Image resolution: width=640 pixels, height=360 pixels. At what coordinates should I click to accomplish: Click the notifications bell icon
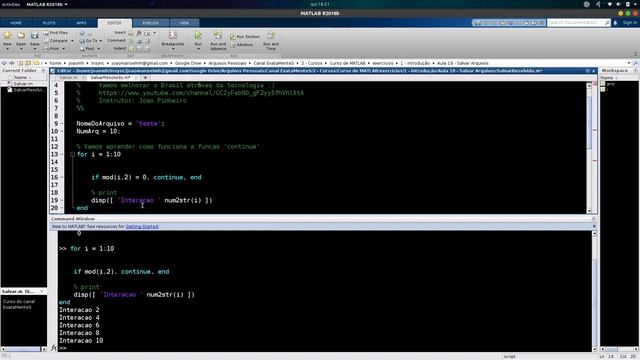(x=616, y=23)
